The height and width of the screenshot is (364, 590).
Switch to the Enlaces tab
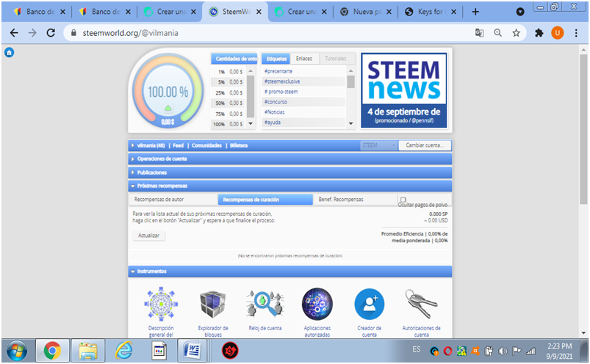click(x=304, y=59)
